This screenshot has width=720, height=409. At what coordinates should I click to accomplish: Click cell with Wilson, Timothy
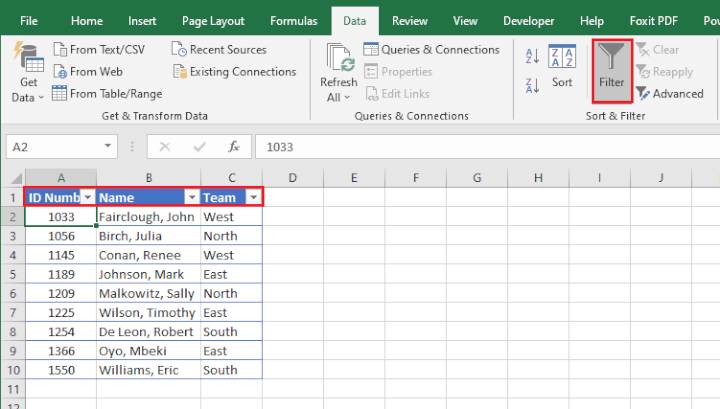coord(148,313)
